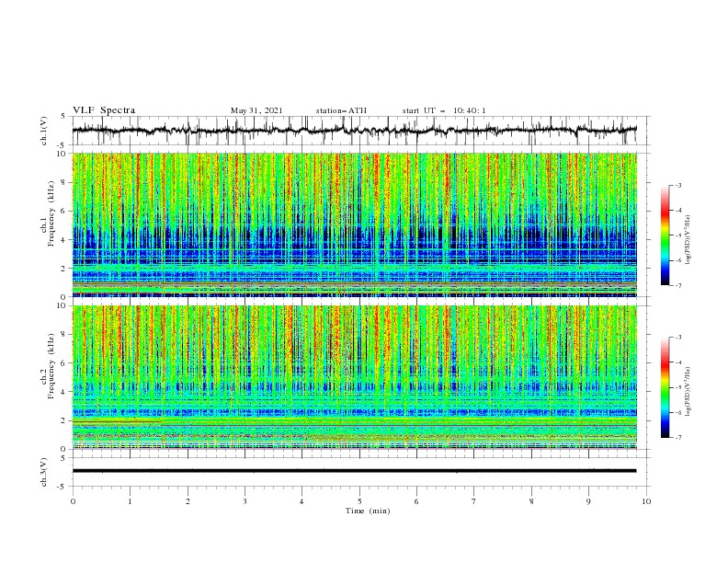
Task: Click the 'VLF Spectra' title text
Action: (104, 110)
